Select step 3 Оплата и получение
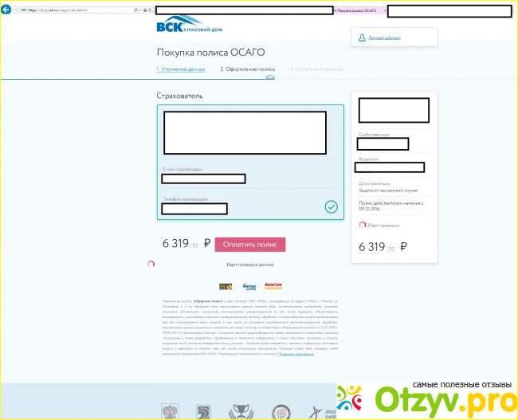The image size is (518, 420). point(316,69)
